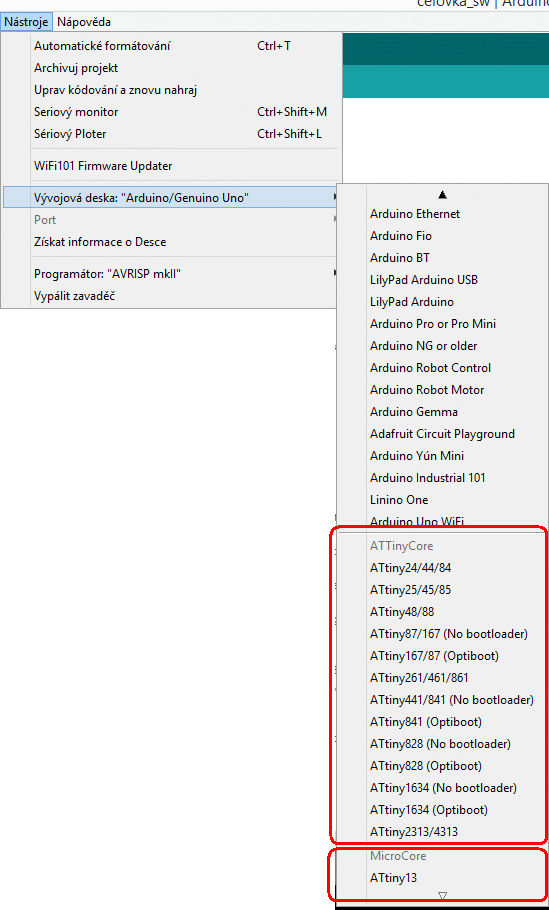
Task: Click the scroll-down arrow in board list
Action: tap(443, 895)
